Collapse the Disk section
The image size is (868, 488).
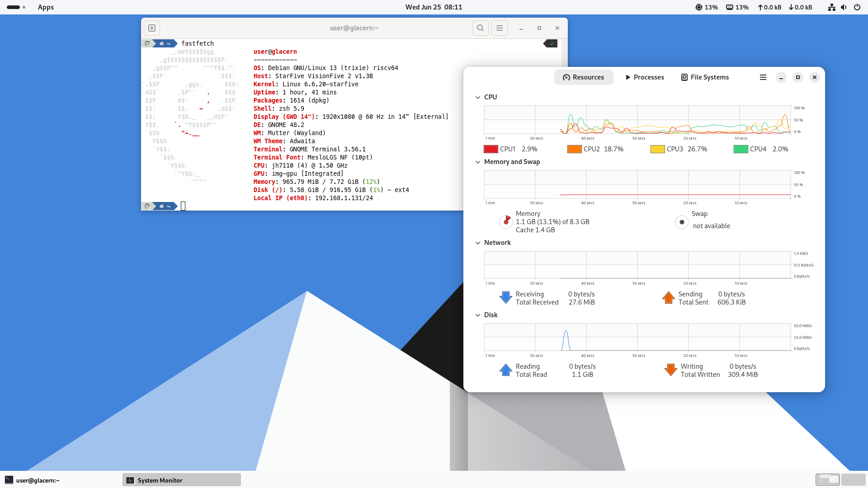coord(478,315)
